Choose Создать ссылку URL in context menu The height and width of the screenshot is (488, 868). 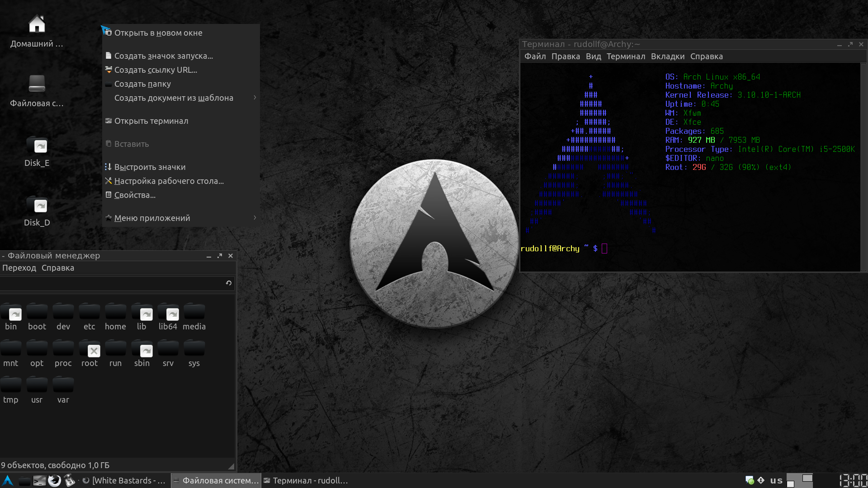(181, 70)
